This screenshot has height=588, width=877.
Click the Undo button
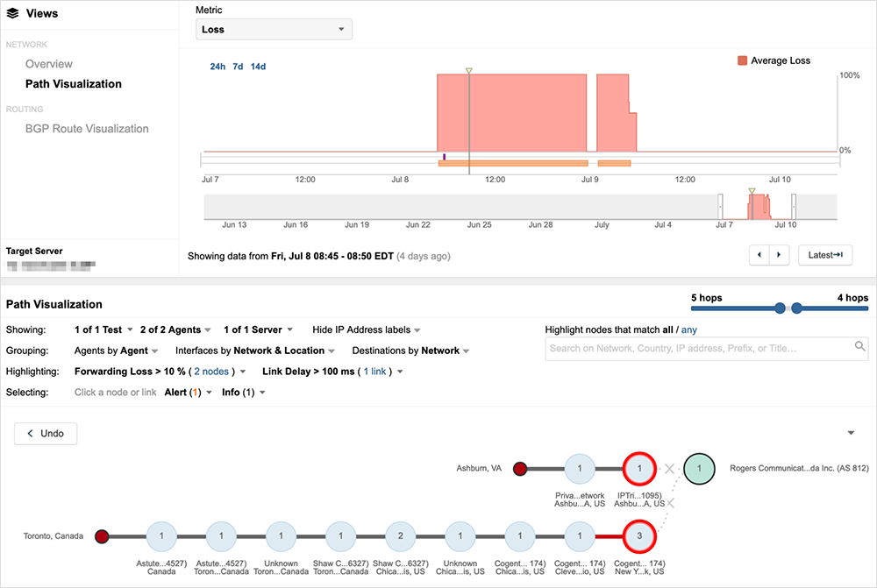(x=46, y=434)
